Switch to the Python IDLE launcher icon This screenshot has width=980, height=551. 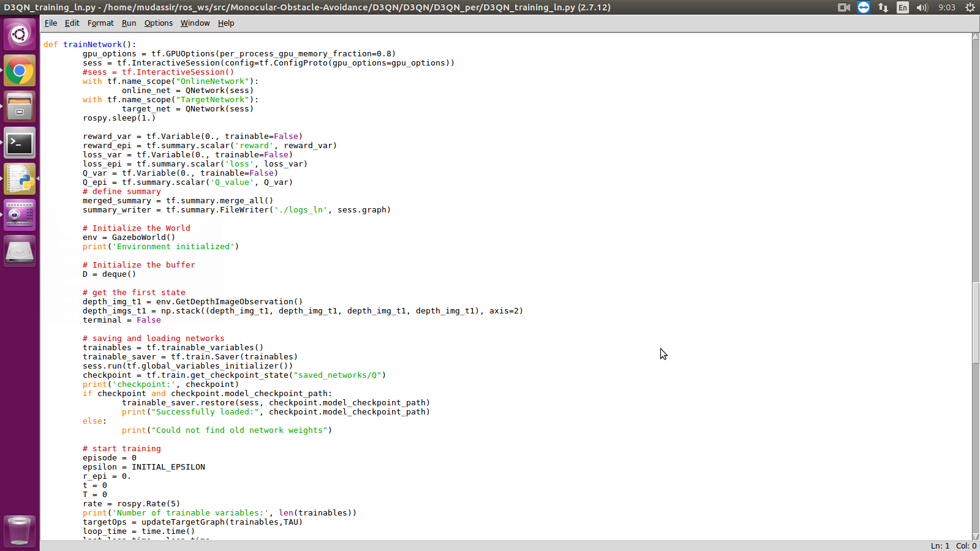click(x=20, y=179)
